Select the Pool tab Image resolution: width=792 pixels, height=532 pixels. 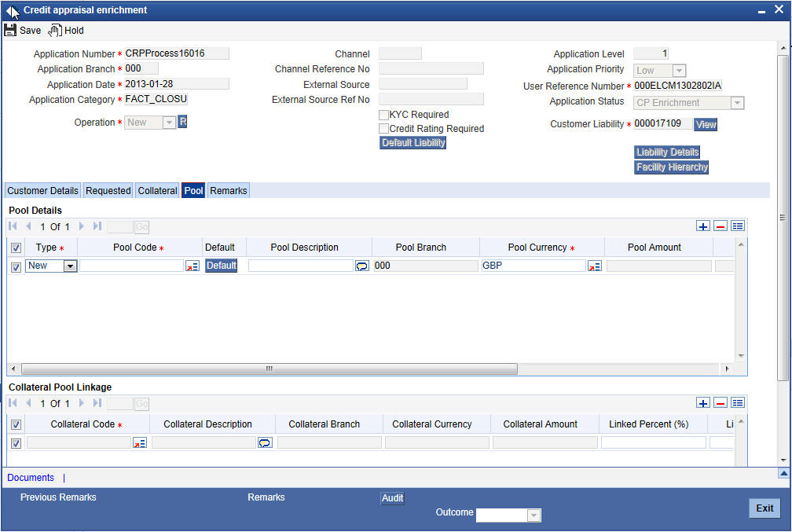click(193, 190)
